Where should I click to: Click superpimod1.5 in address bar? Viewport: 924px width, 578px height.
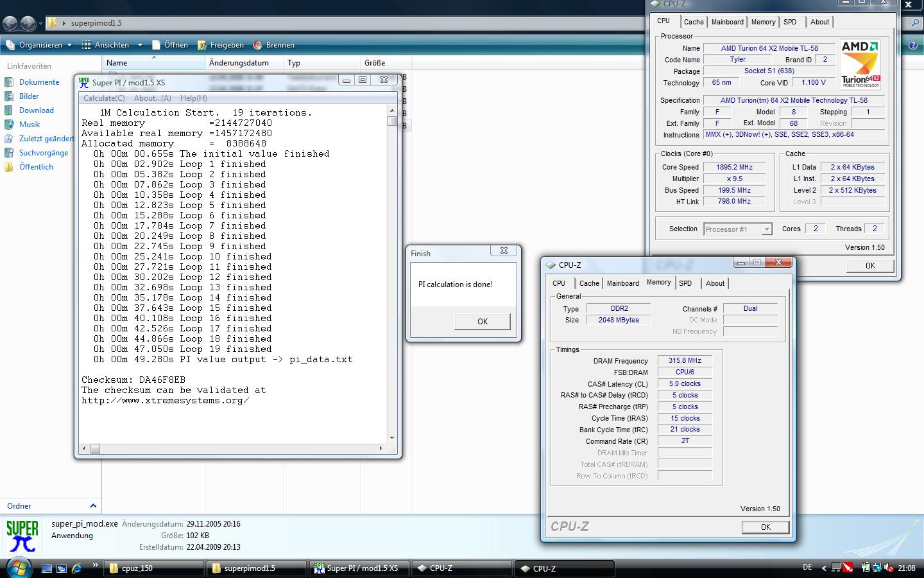click(96, 23)
